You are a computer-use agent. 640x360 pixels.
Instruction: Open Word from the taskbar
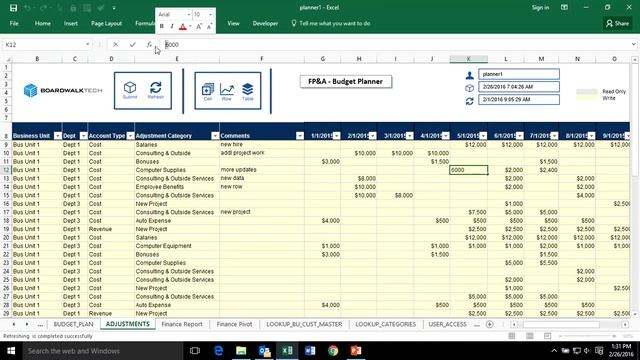310,351
